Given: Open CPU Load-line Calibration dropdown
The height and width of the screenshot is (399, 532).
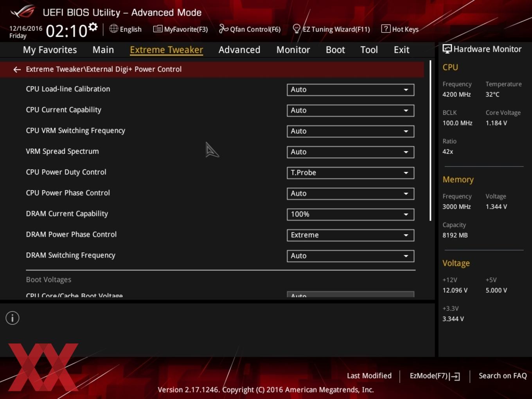Looking at the screenshot, I should (x=350, y=90).
